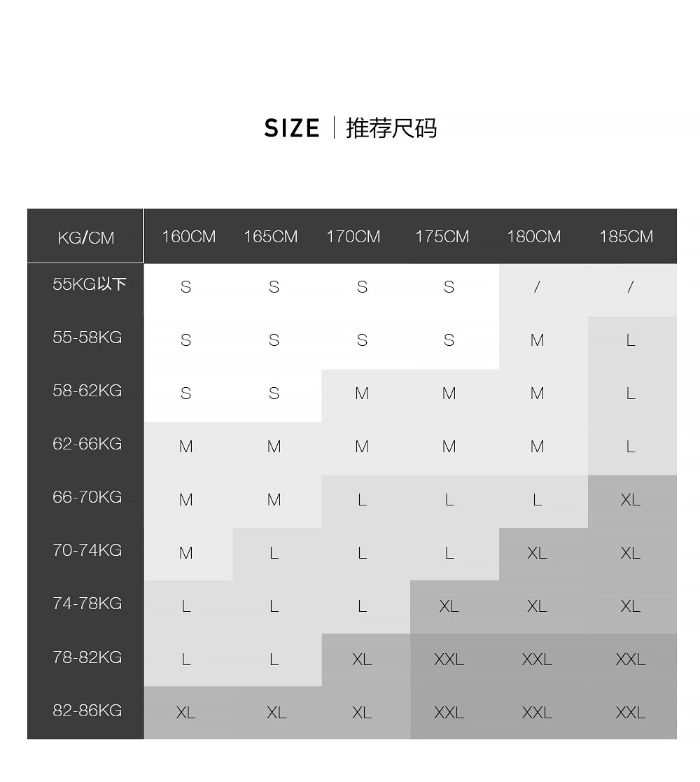Click the SIZE heading text
The image size is (700, 782).
point(292,129)
